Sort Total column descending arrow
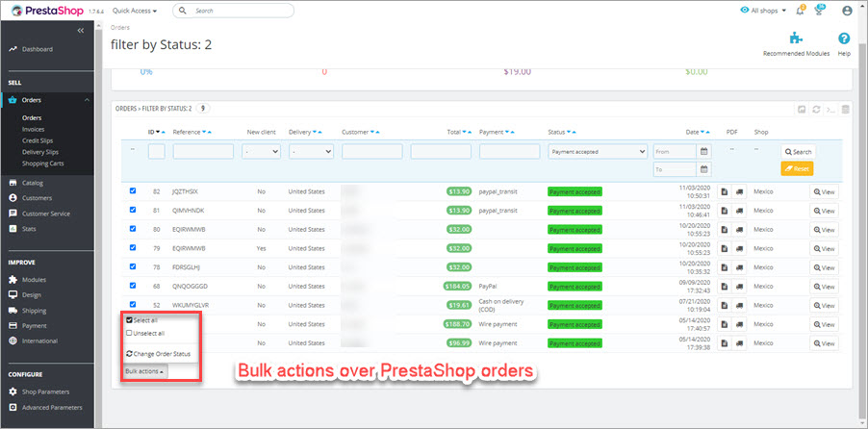This screenshot has height=429, width=868. (x=465, y=133)
